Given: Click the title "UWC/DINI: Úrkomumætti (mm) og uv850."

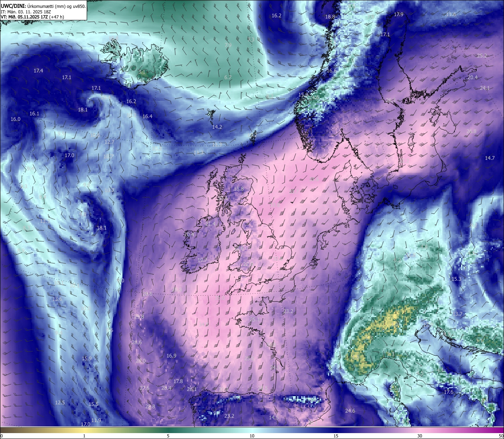Looking at the screenshot, I should pyautogui.click(x=43, y=6).
